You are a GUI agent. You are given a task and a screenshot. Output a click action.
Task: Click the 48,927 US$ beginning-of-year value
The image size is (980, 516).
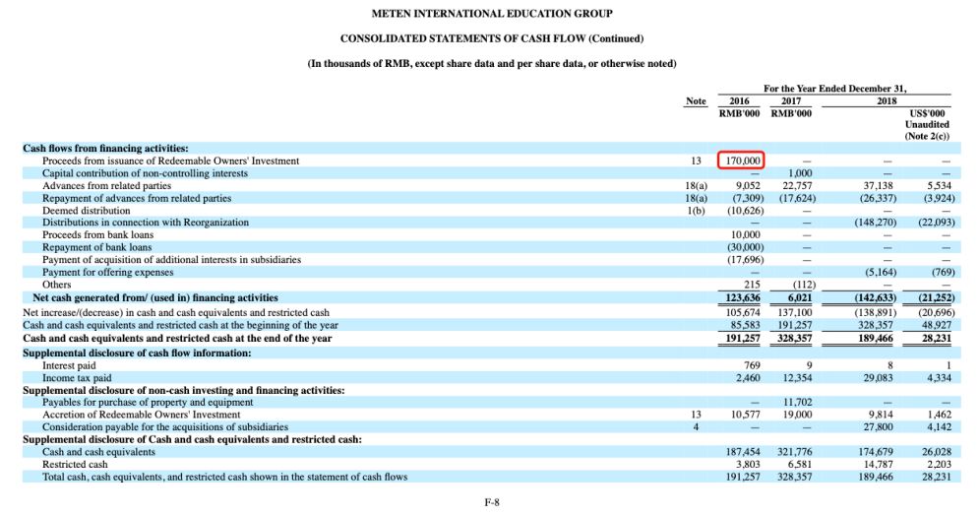(x=937, y=325)
